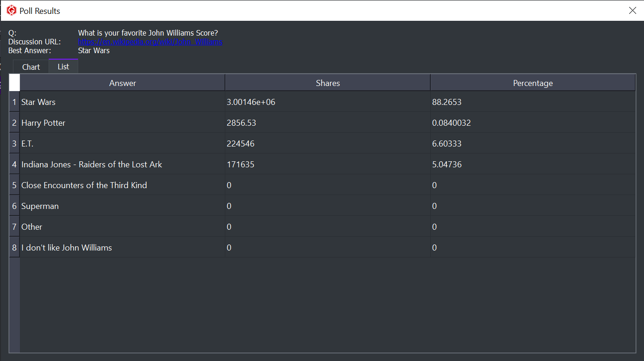
Task: Click the Superman row shares cell
Action: coord(328,206)
